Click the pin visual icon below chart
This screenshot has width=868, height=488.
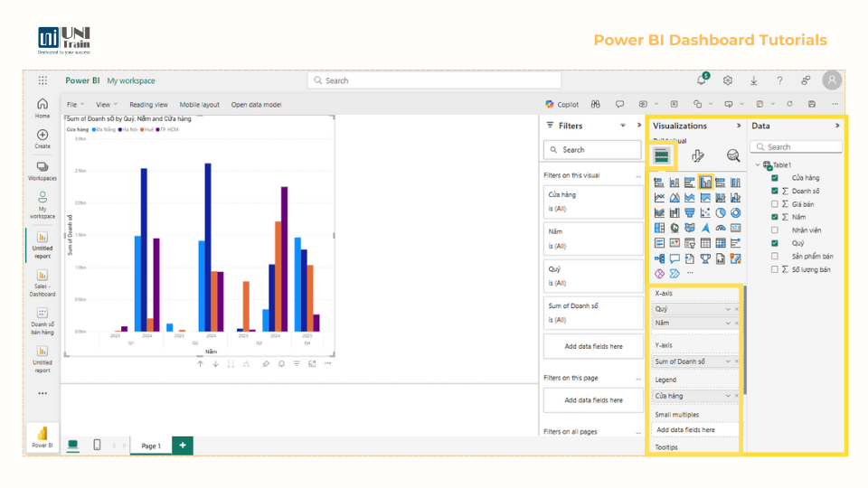pyautogui.click(x=266, y=363)
